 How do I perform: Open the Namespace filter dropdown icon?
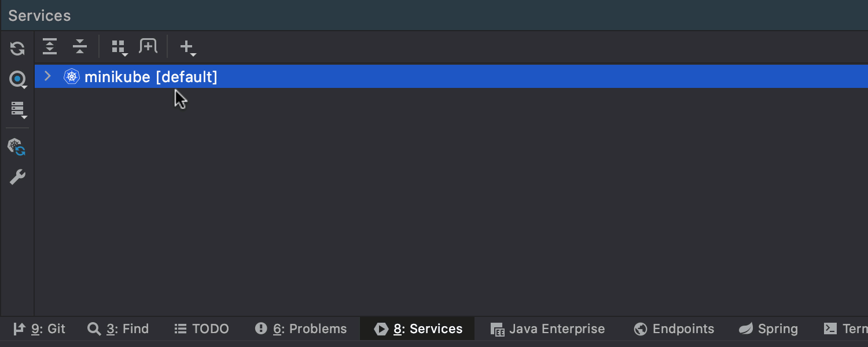click(x=18, y=79)
